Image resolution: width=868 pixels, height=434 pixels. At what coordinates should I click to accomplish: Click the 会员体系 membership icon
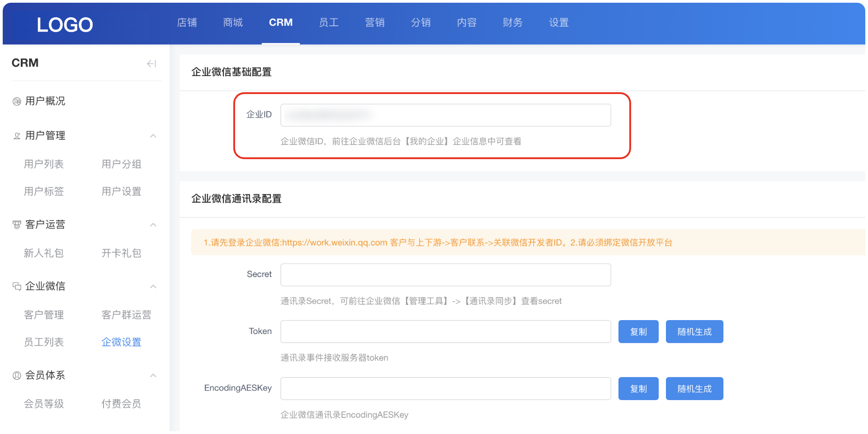coord(17,375)
